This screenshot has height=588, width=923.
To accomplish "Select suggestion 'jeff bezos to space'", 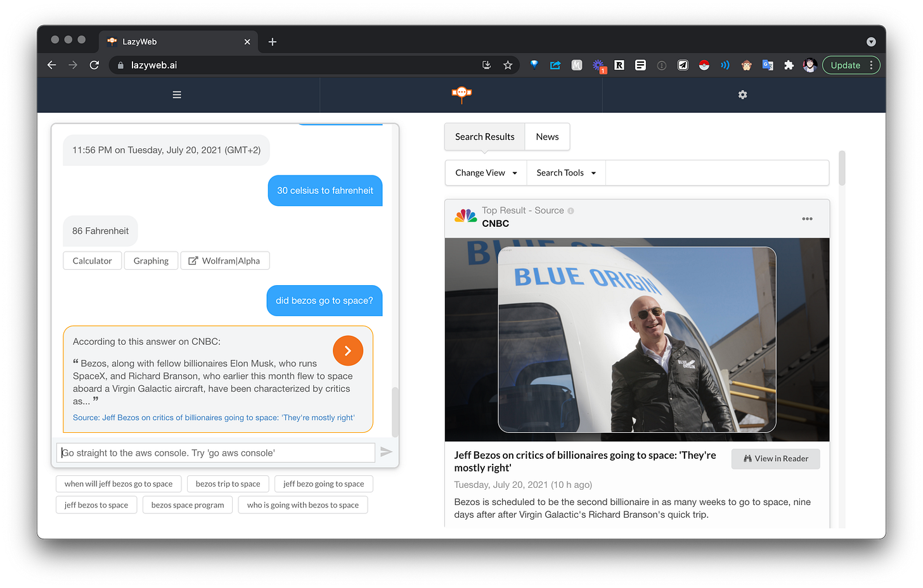I will pyautogui.click(x=96, y=506).
